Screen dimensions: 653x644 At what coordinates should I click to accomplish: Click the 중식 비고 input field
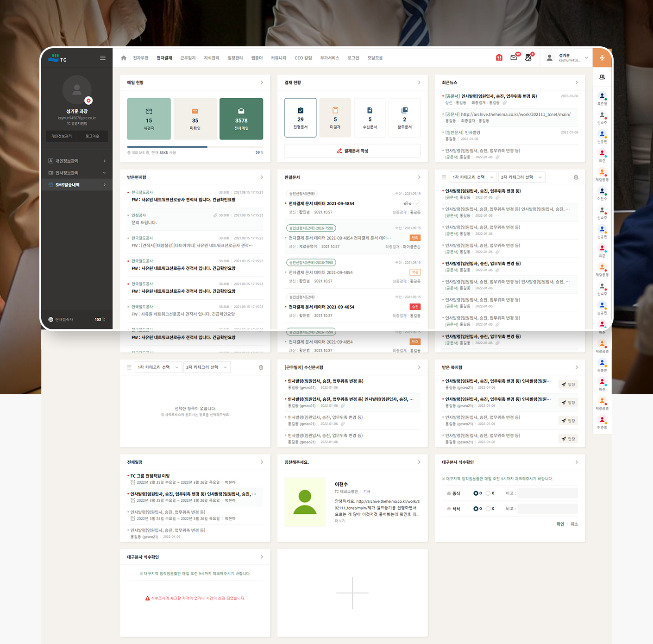point(547,493)
